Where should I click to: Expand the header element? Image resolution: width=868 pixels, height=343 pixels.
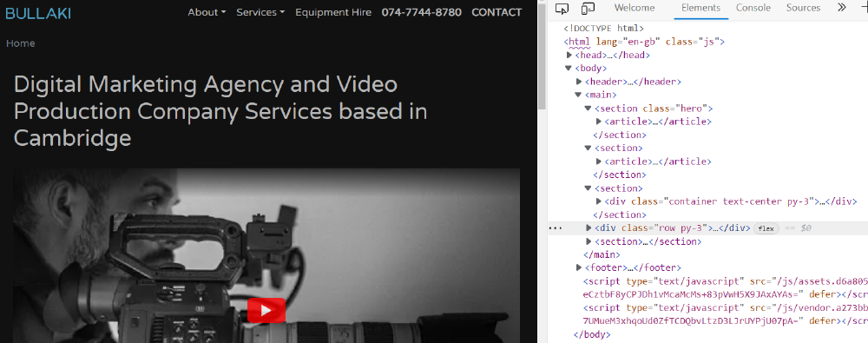579,82
